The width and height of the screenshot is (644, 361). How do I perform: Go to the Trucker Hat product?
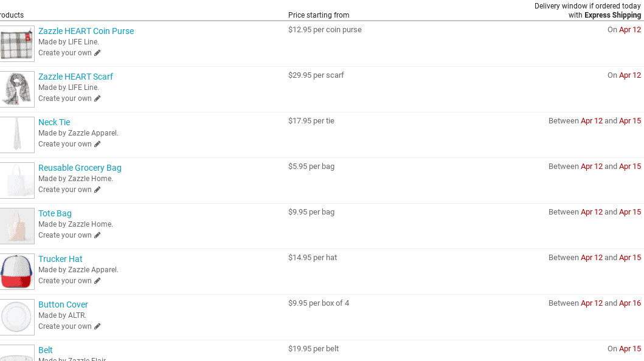coord(60,259)
